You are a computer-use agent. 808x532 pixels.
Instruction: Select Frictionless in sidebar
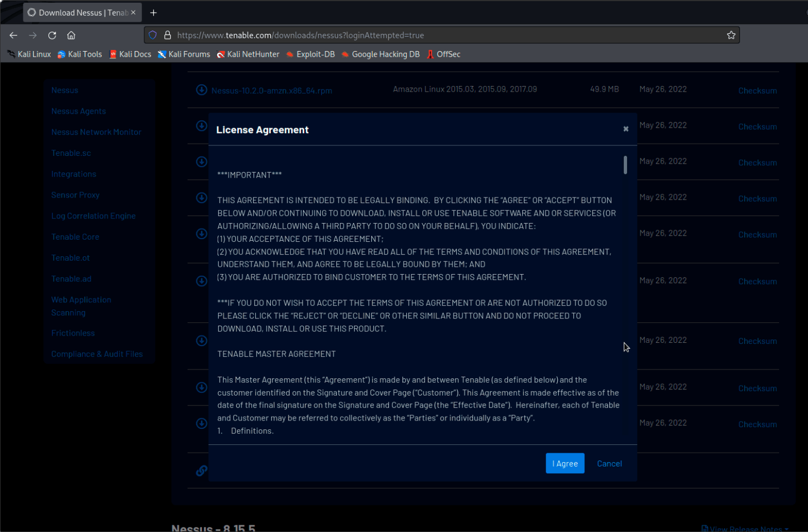[73, 333]
